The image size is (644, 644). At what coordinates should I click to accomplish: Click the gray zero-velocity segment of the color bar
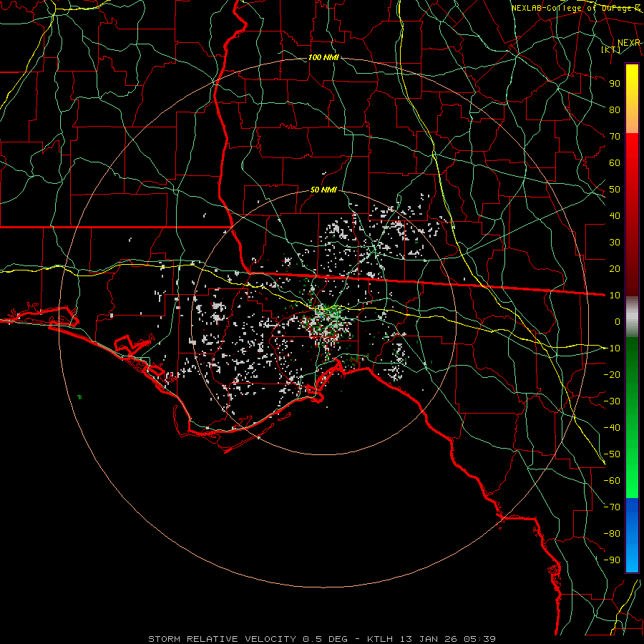tap(632, 317)
